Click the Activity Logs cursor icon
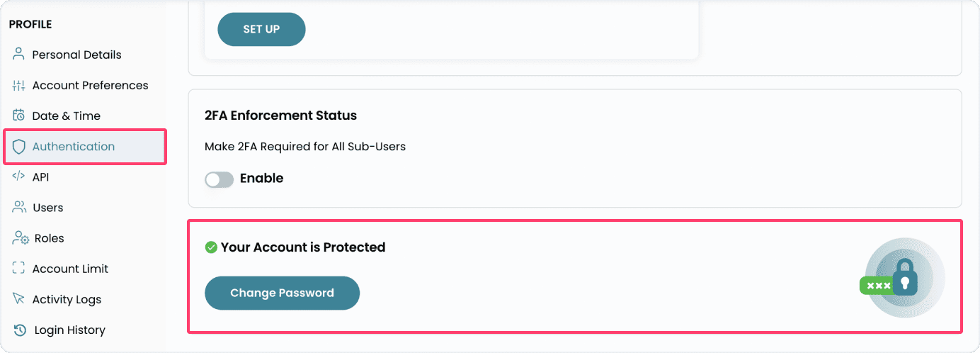The height and width of the screenshot is (353, 980). pyautogui.click(x=19, y=299)
